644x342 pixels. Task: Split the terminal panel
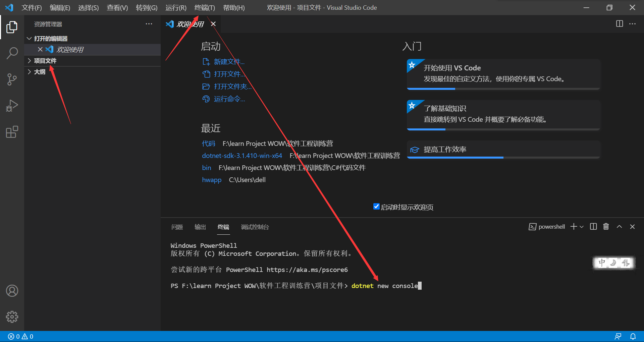click(593, 227)
